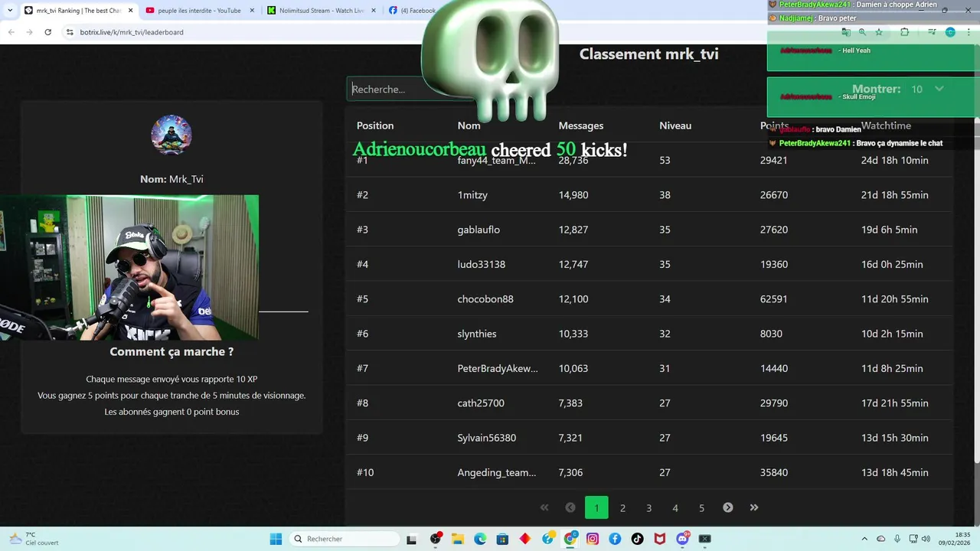This screenshot has width=980, height=551.
Task: Click the Mrk_Tvi channel avatar
Action: click(171, 135)
